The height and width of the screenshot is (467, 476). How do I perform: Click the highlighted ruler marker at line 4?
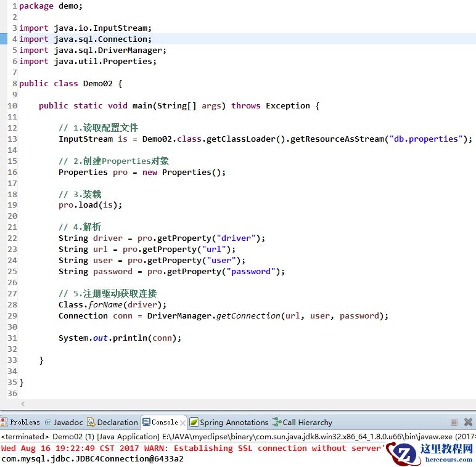tap(3, 39)
